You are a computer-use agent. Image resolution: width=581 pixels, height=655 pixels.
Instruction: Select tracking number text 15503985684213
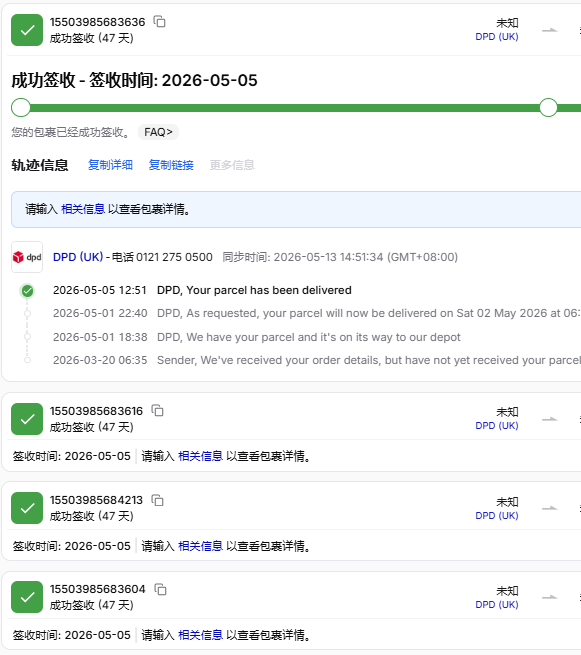pos(96,500)
